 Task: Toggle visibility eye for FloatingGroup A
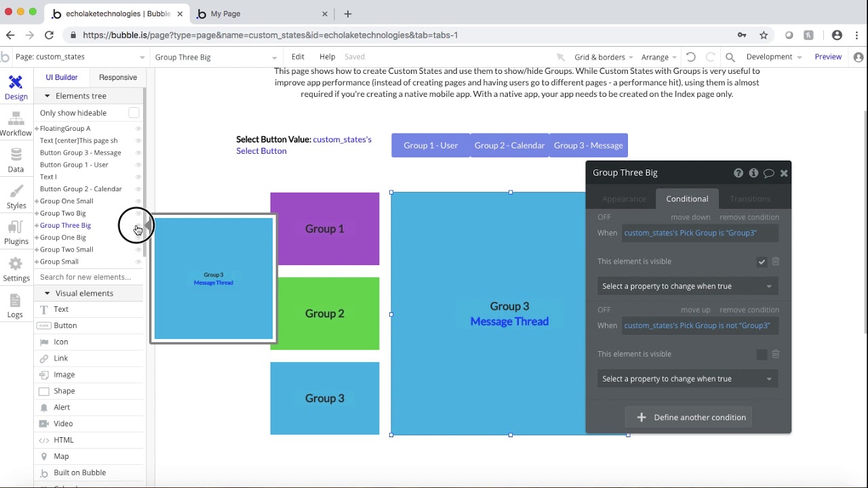click(x=138, y=129)
